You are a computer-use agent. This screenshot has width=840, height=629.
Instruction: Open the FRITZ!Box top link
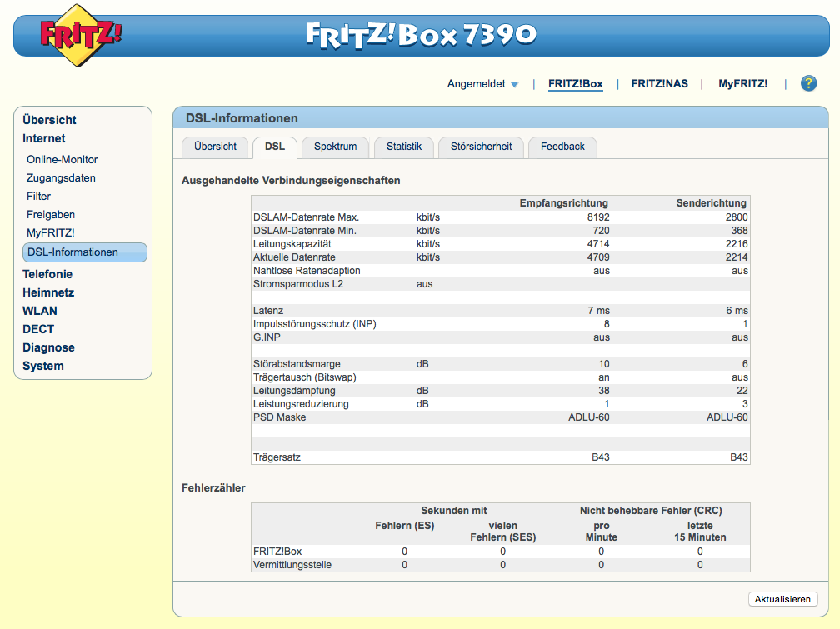(x=575, y=84)
